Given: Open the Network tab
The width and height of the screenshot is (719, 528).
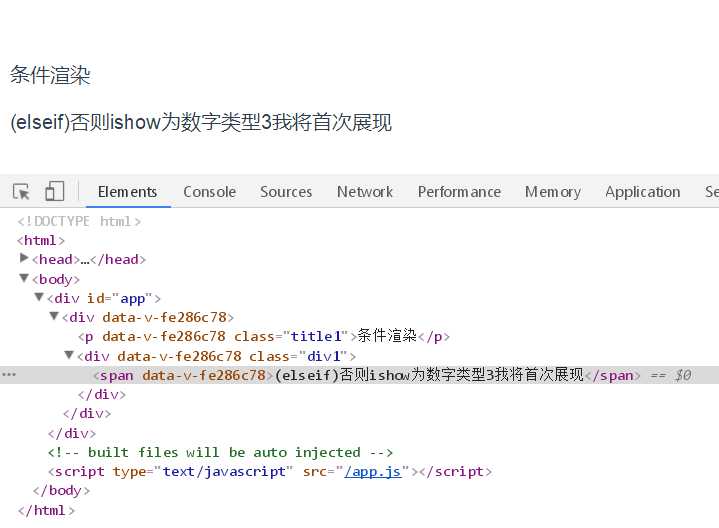Looking at the screenshot, I should click(365, 192).
